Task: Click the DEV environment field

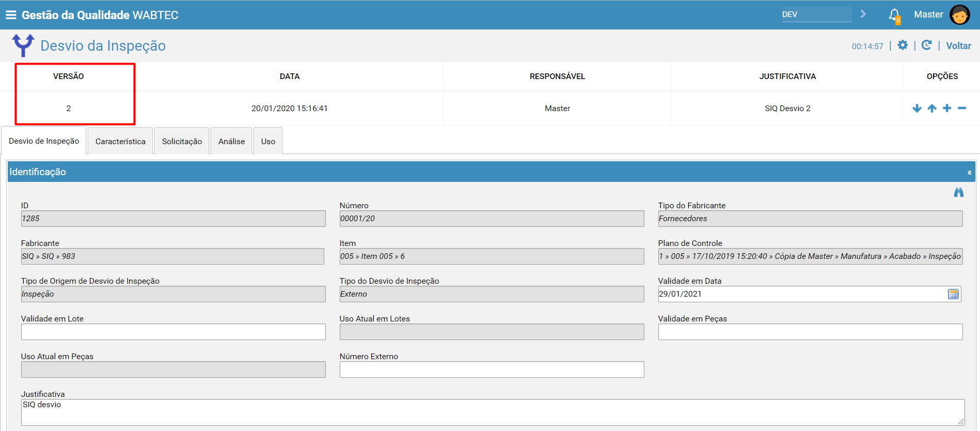Action: coord(816,14)
